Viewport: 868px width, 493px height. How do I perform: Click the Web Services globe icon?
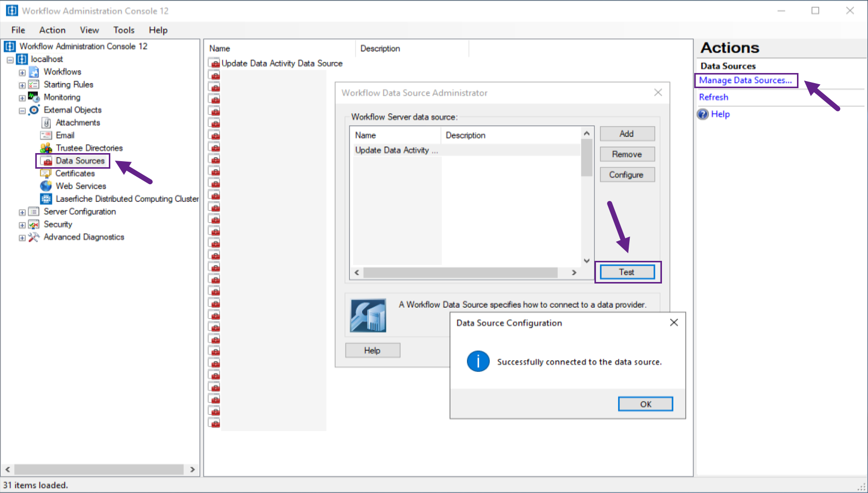tap(46, 186)
